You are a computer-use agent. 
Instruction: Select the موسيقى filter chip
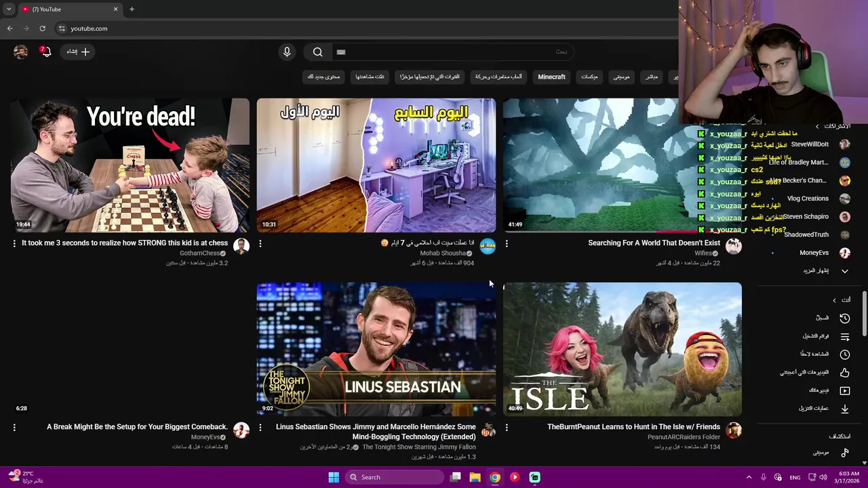621,77
